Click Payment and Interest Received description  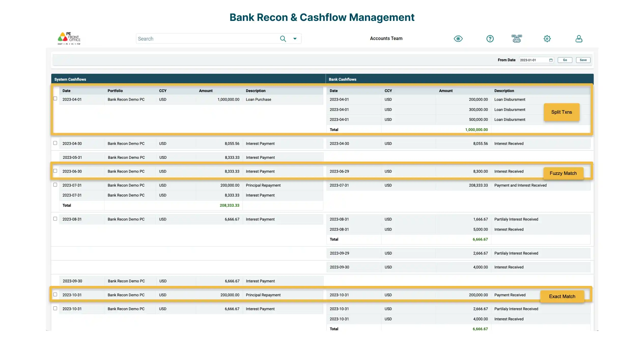point(520,185)
